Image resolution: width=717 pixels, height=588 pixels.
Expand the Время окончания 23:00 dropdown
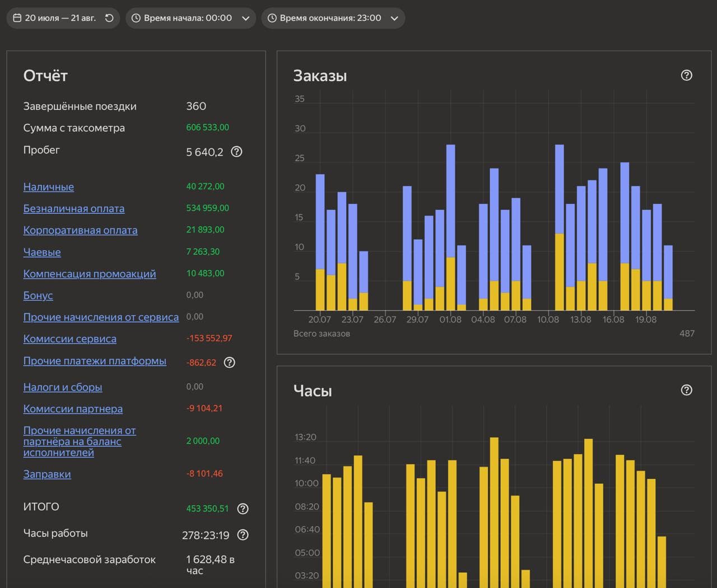333,18
